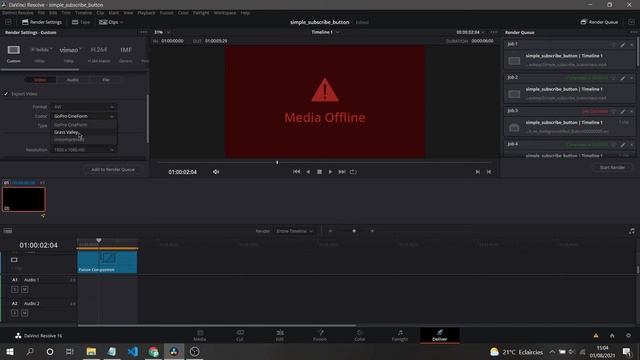This screenshot has width=640, height=360.
Task: Open viewer zoom percentage dropdown
Action: point(162,32)
